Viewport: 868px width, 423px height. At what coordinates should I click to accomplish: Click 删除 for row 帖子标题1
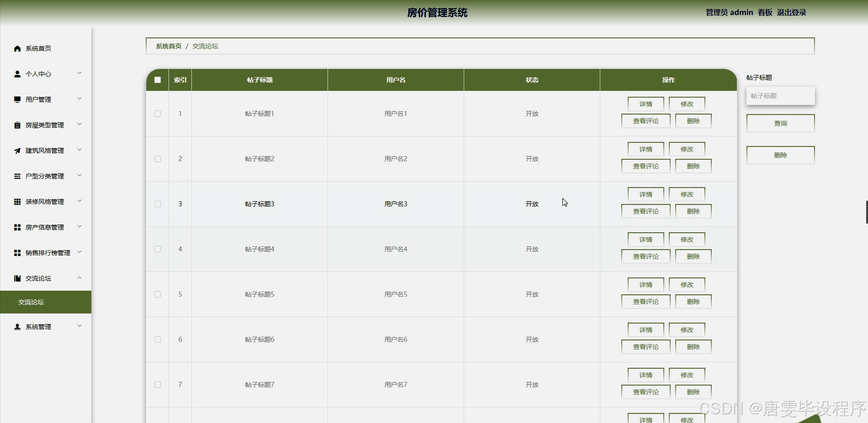click(x=693, y=121)
